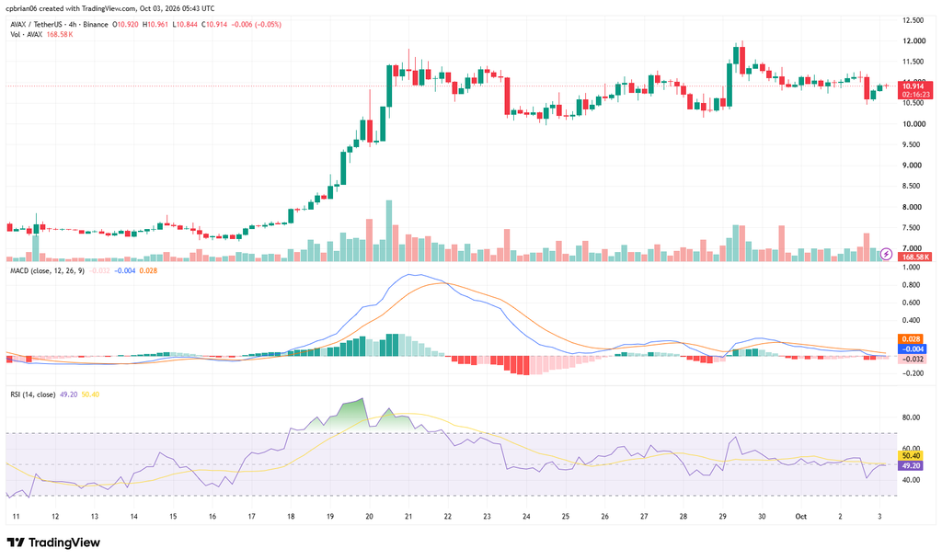Screen dimensions: 942x560
Task: Click the 10.000 price axis label
Action: tap(913, 124)
